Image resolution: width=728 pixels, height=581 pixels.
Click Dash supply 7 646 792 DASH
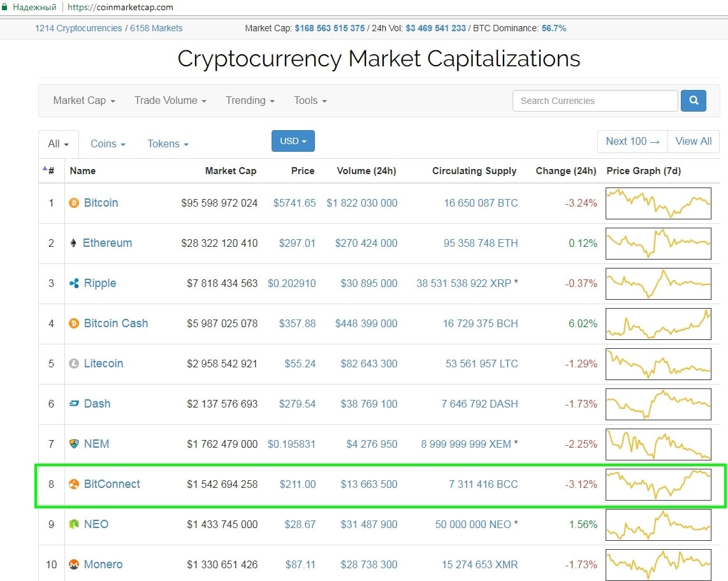(x=479, y=404)
